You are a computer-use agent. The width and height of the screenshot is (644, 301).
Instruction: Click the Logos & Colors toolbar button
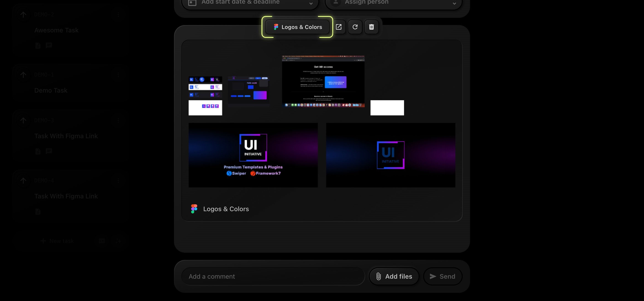coord(297,27)
